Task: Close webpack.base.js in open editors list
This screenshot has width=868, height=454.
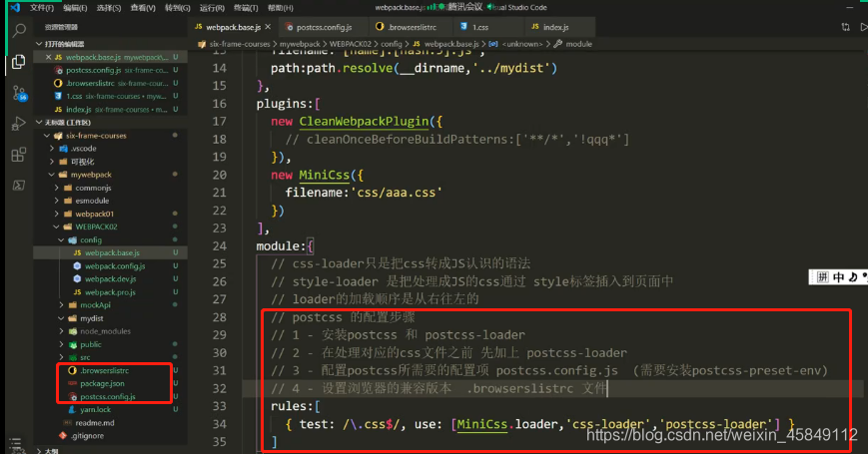Action: click(48, 57)
